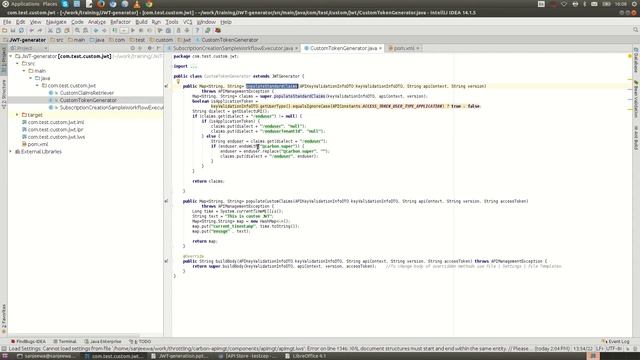Switch to SubscriptionCreationSampleWorkflowExecutor.java tab
The image size is (640, 360).
tap(233, 48)
